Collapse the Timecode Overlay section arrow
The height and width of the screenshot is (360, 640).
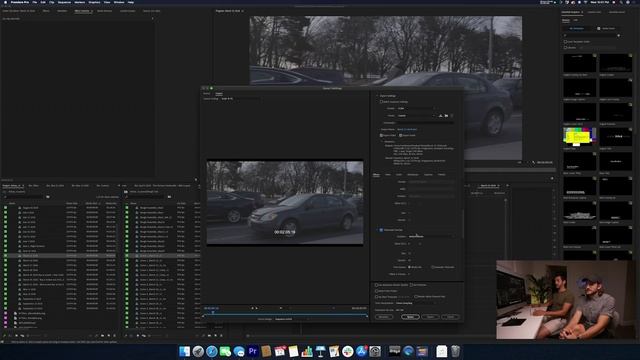click(377, 230)
